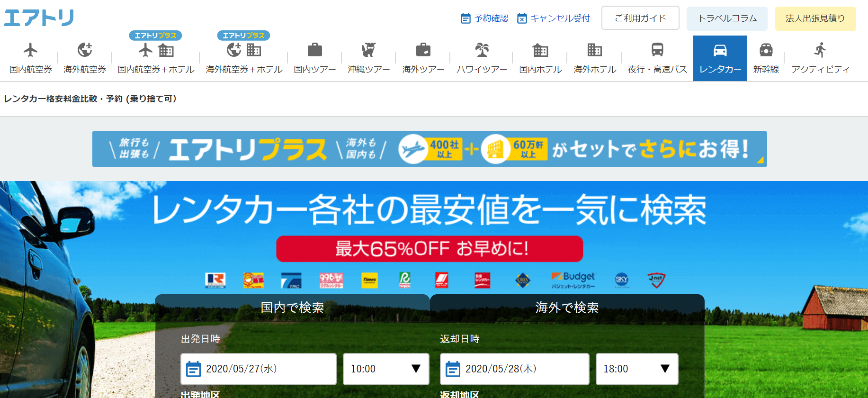Click the Budget rent-a-car logo
The height and width of the screenshot is (398, 868).
point(573,280)
